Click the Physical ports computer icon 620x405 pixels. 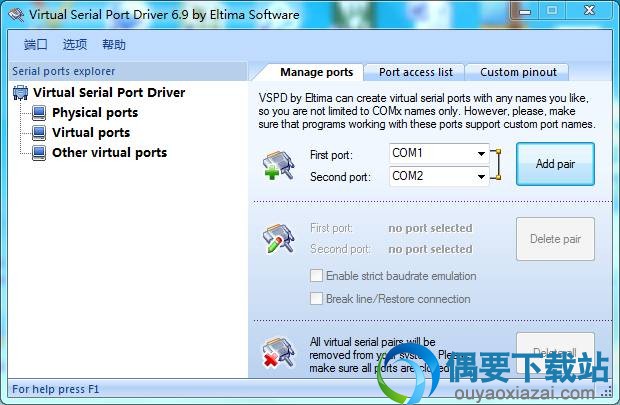[39, 113]
